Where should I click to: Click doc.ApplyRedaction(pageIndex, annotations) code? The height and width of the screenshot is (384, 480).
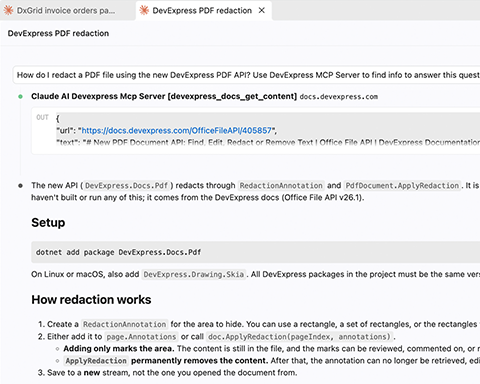click(299, 337)
